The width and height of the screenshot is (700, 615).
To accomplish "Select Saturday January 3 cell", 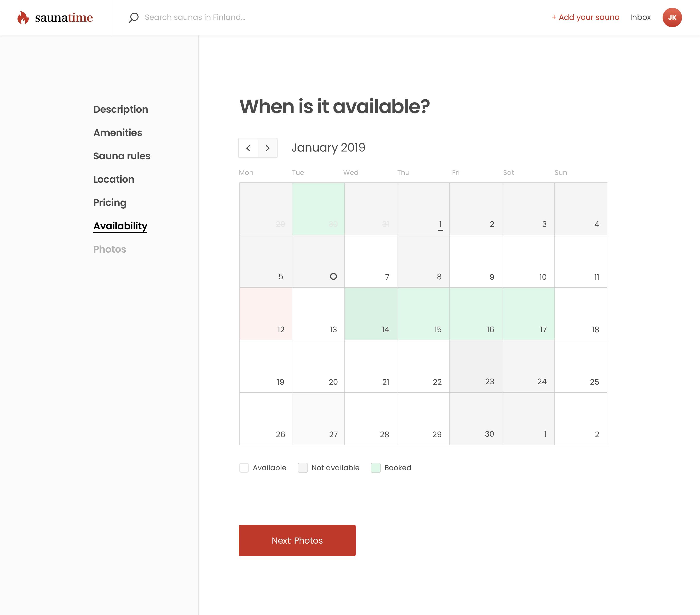I will click(528, 209).
